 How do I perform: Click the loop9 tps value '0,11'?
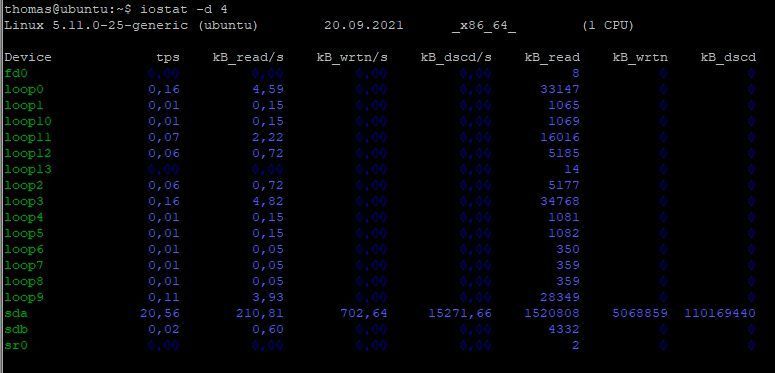(164, 298)
